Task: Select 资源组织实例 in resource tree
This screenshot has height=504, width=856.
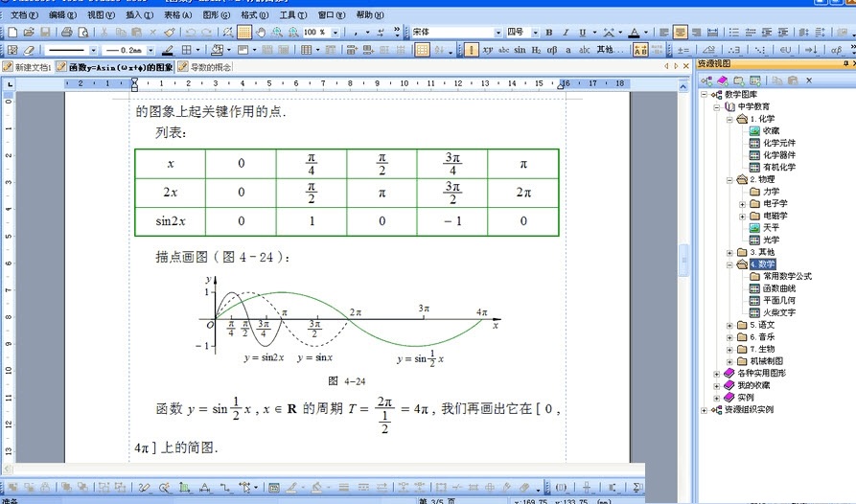Action: (x=749, y=410)
